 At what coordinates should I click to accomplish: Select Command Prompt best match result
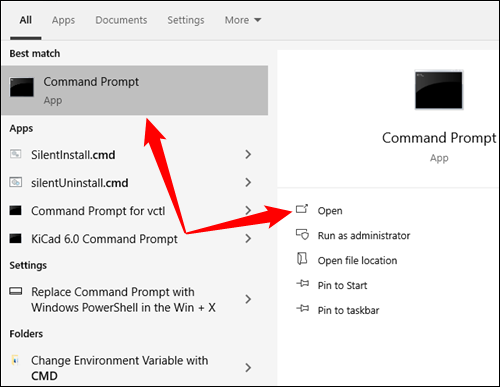(134, 90)
